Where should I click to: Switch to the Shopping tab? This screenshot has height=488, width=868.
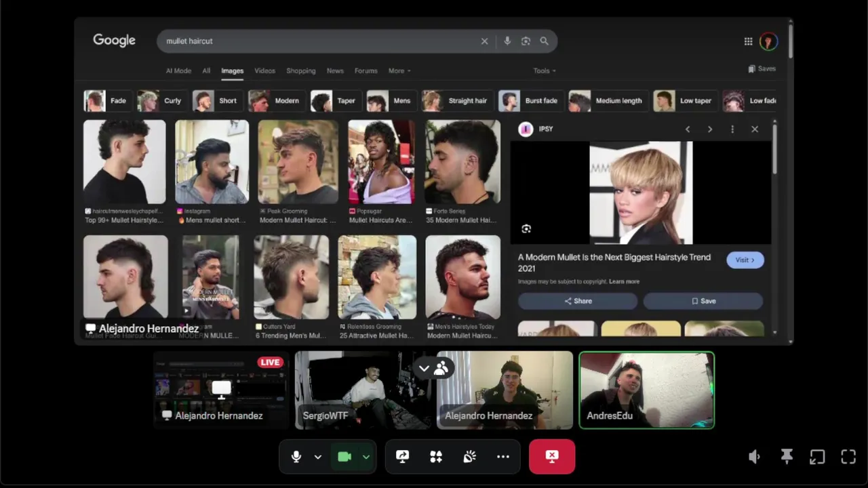300,70
